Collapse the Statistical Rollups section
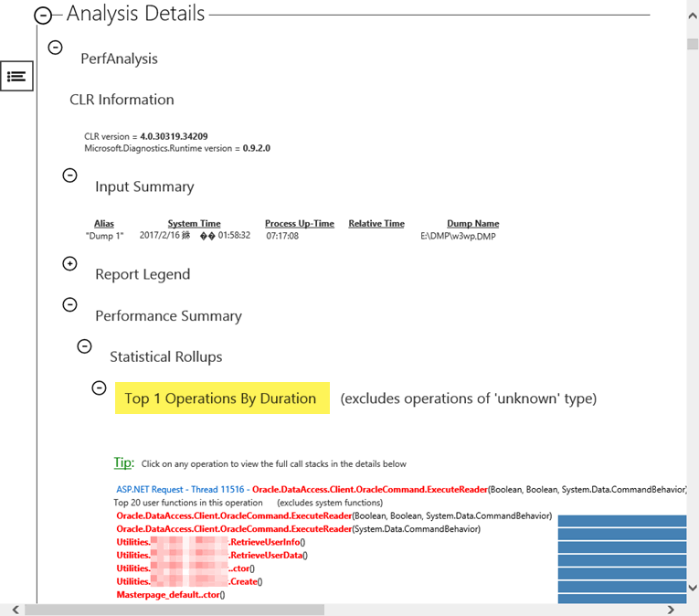This screenshot has height=616, width=699. (85, 345)
